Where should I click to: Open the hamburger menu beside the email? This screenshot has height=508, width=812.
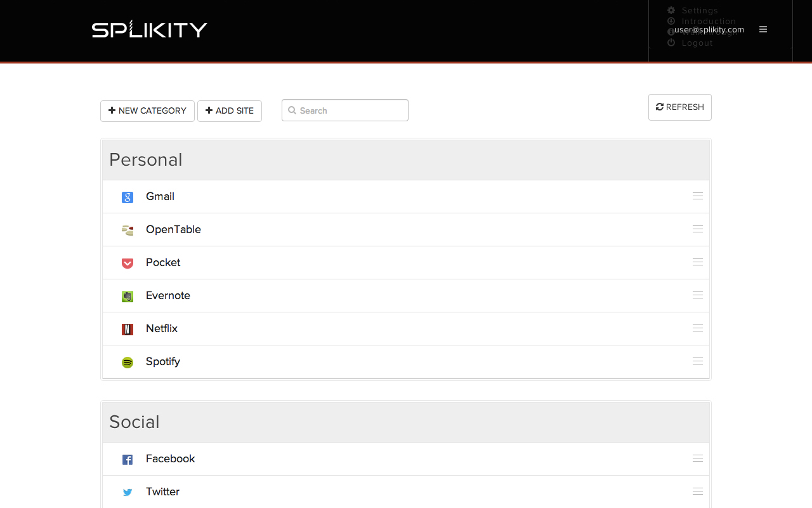[763, 29]
